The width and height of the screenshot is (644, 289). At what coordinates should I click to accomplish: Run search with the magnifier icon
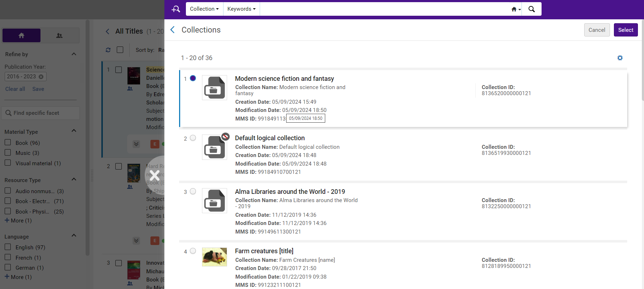click(532, 9)
